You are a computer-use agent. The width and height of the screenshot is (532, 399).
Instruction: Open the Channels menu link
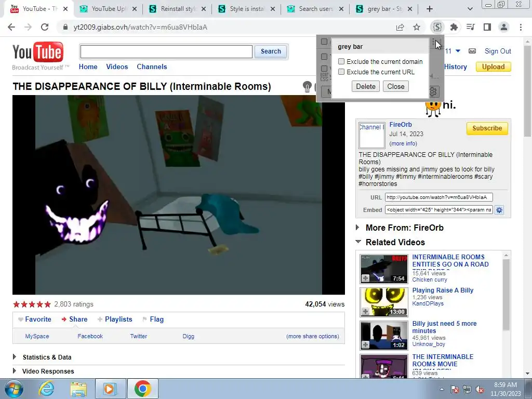[152, 67]
